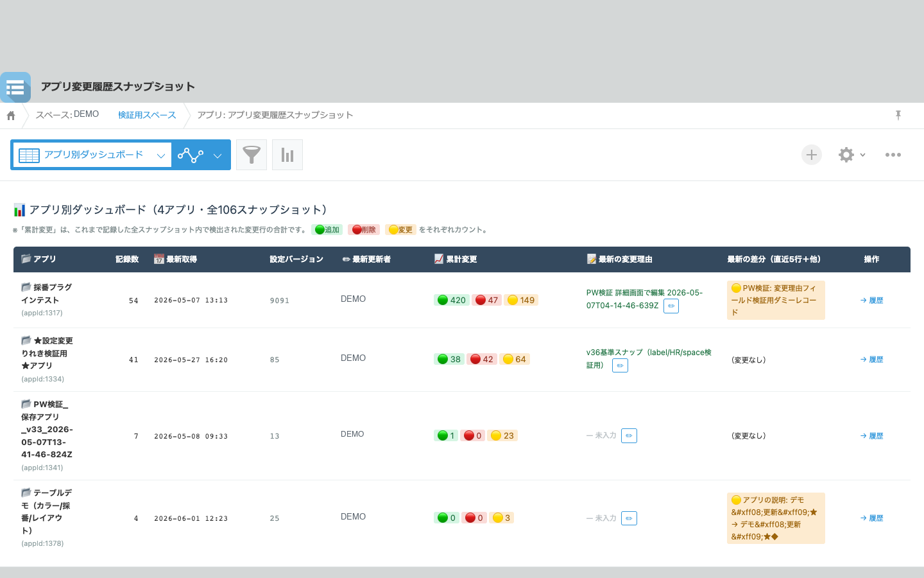Click (appId:1317) text
The height and width of the screenshot is (578, 924).
42,313
